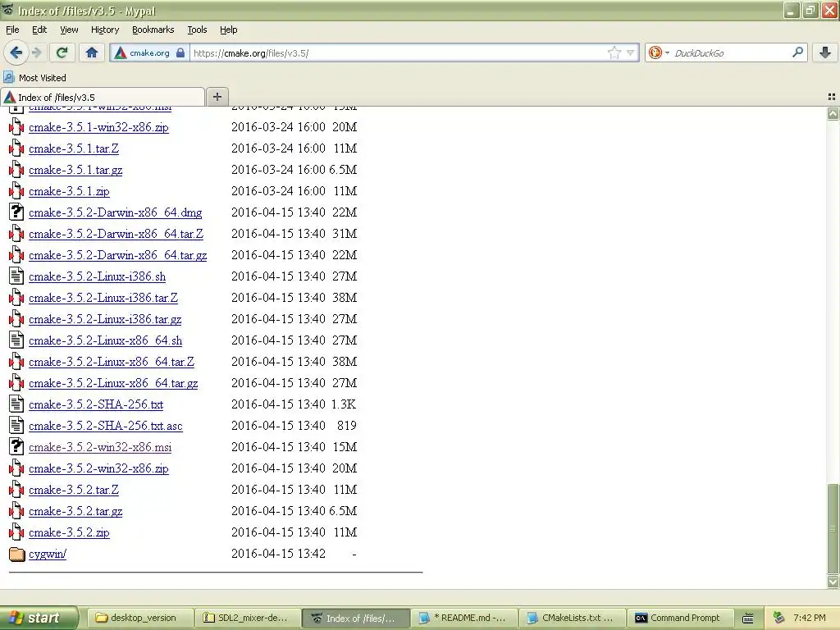Open the History menu

pos(104,30)
